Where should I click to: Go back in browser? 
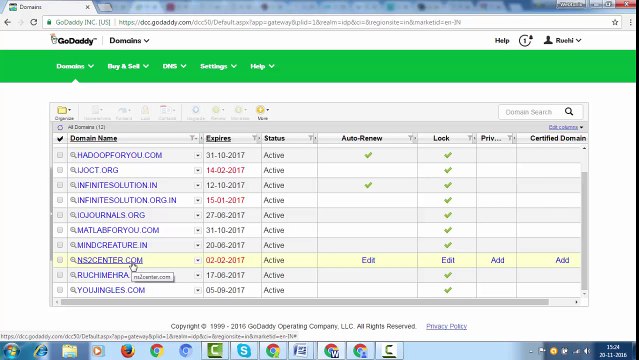pyautogui.click(x=8, y=22)
